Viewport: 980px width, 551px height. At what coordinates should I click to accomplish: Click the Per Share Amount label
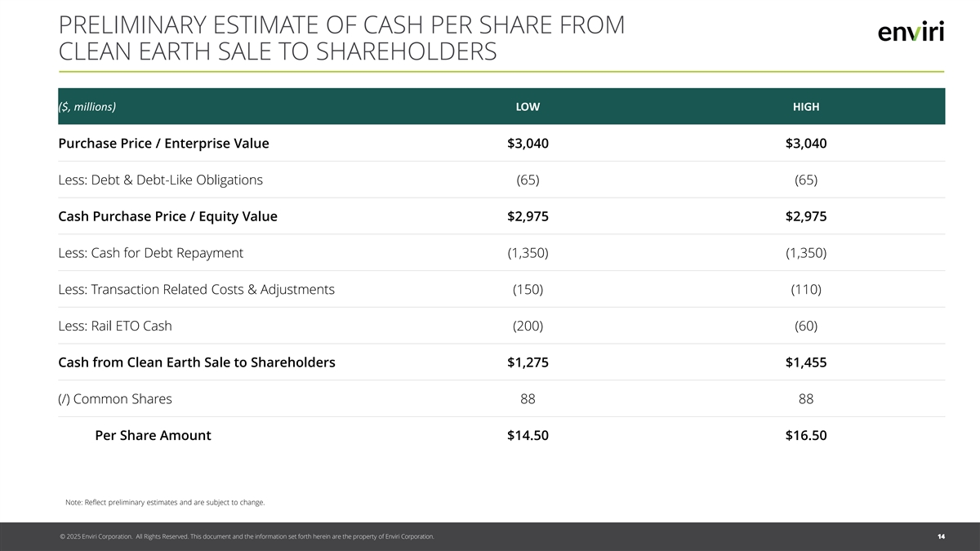pos(153,436)
